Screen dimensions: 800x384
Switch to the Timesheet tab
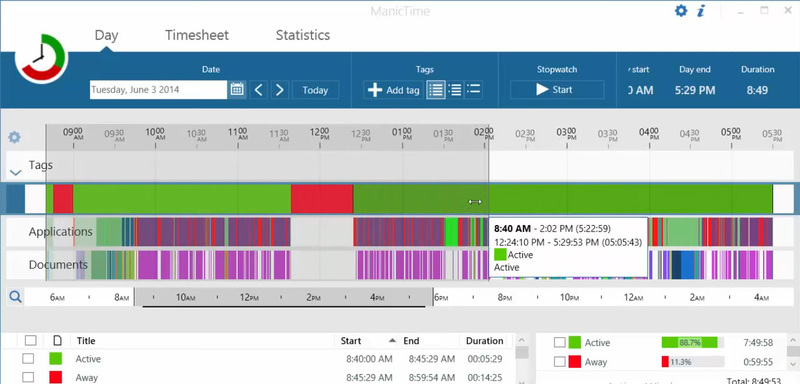pyautogui.click(x=197, y=35)
